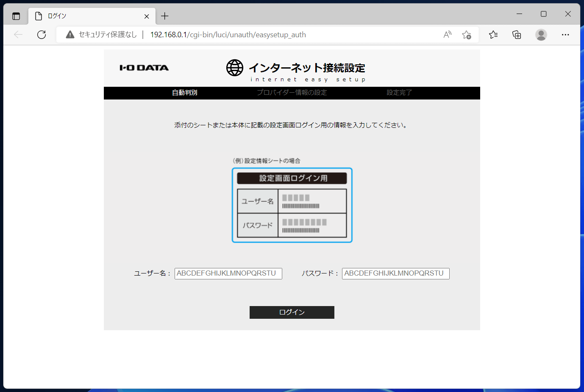Focus the ユーザー名 input field
584x392 pixels.
[x=228, y=273]
